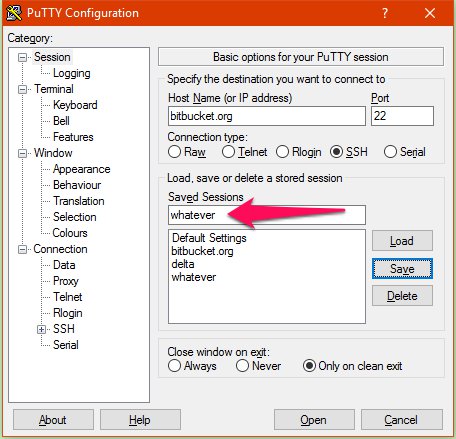This screenshot has width=456, height=439.
Task: Click the Load button
Action: (402, 241)
